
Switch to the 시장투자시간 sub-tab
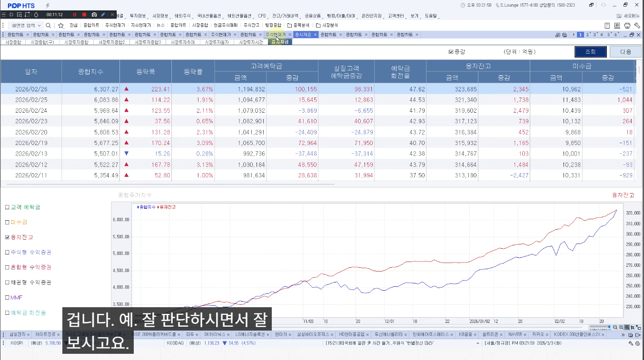pos(251,42)
